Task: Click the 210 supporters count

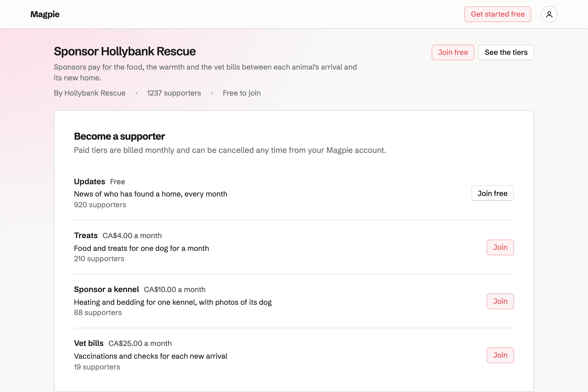Action: (99, 259)
